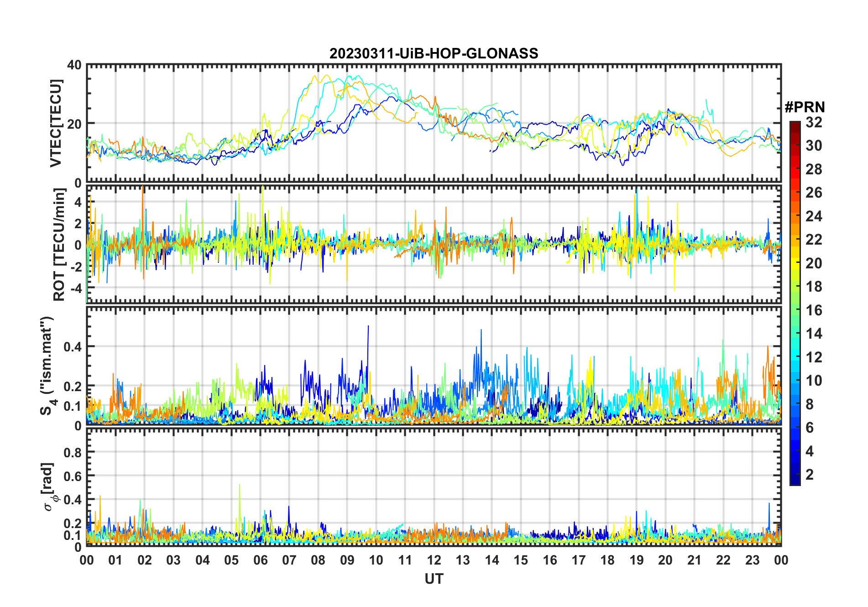
Task: Click colorbar tick label 20
Action: [x=814, y=263]
